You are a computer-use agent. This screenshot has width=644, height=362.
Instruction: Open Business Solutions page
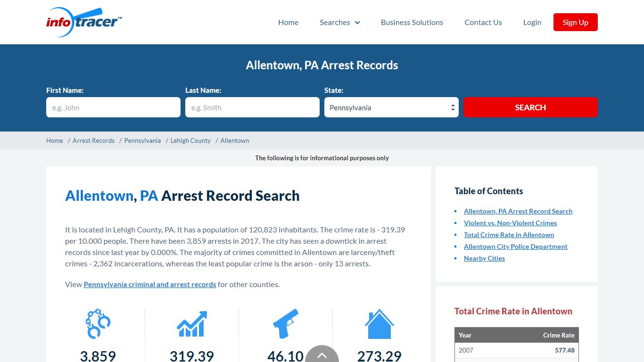click(x=412, y=22)
